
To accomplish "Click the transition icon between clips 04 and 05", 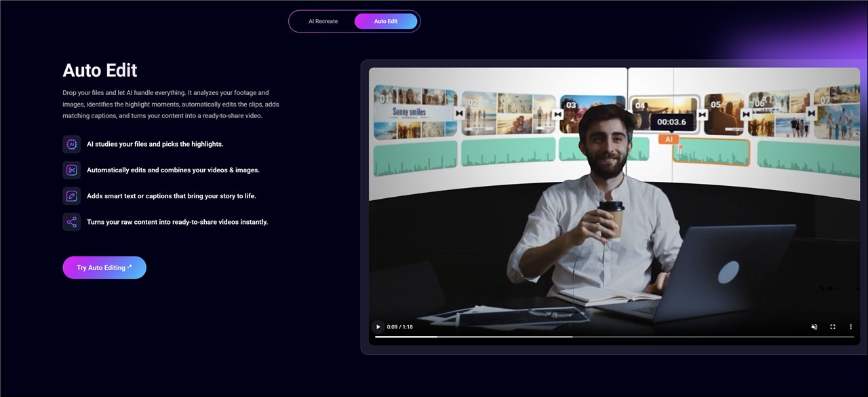I will point(703,115).
